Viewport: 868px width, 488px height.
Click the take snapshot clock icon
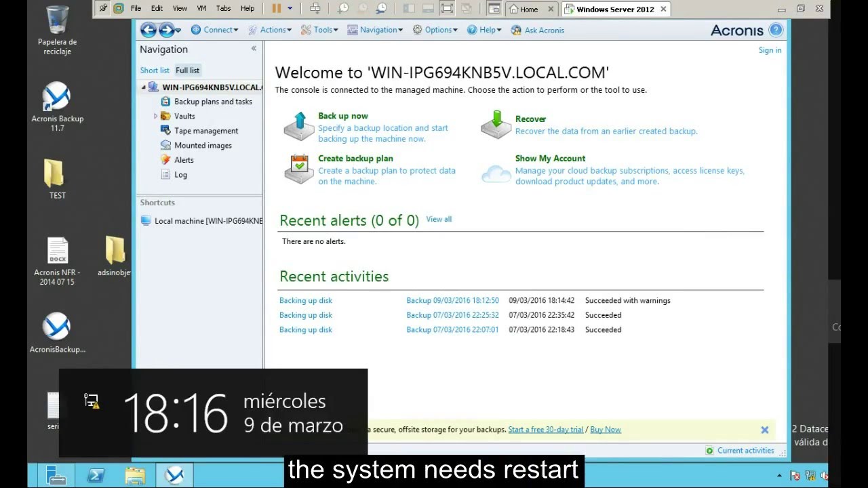coord(343,9)
